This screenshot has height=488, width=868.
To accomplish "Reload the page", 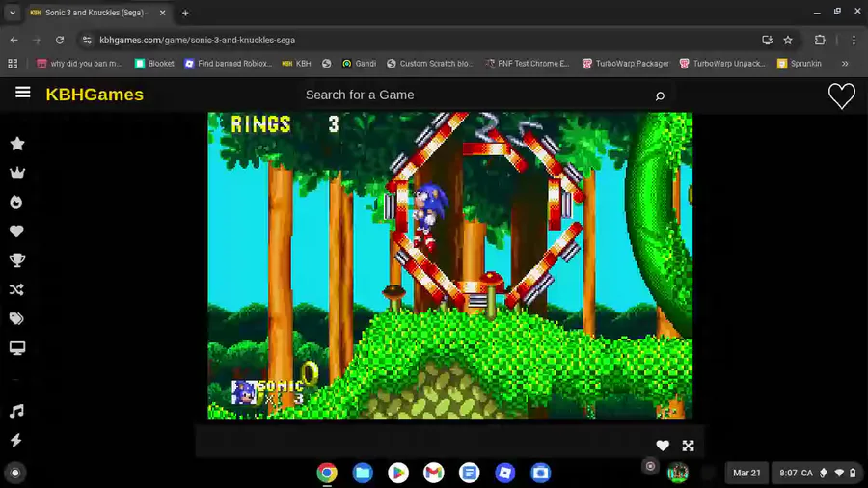I will 60,40.
